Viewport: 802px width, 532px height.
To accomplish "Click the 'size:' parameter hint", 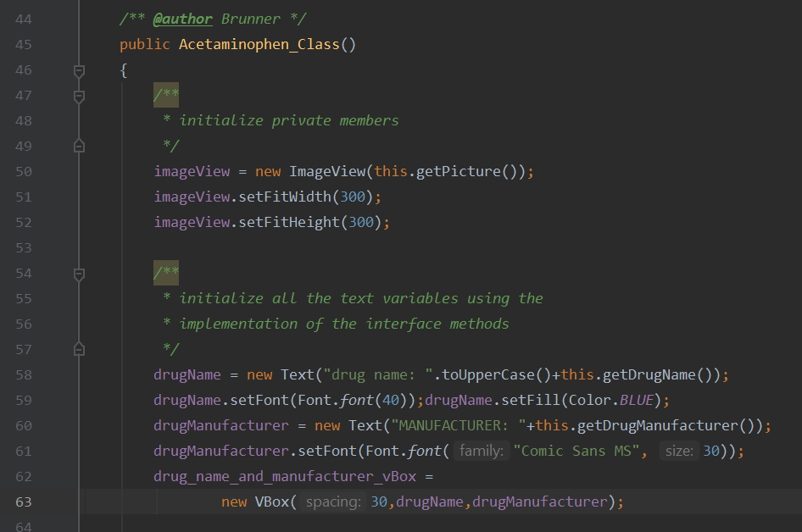I will pos(679,451).
